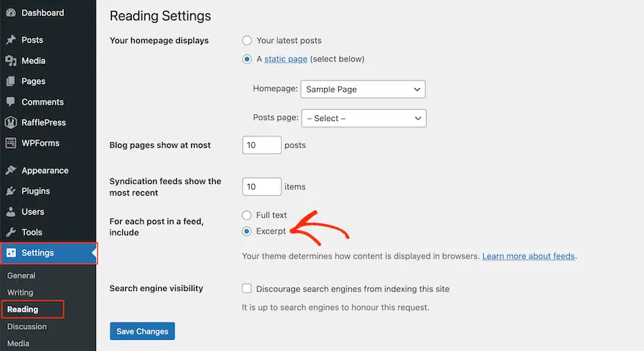Open Writing settings submenu
The image size is (644, 351).
pos(20,292)
